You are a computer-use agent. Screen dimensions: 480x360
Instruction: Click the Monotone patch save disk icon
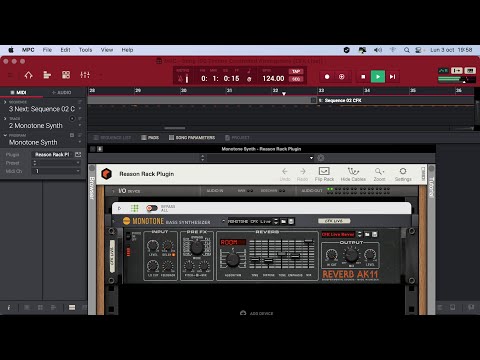tap(291, 221)
